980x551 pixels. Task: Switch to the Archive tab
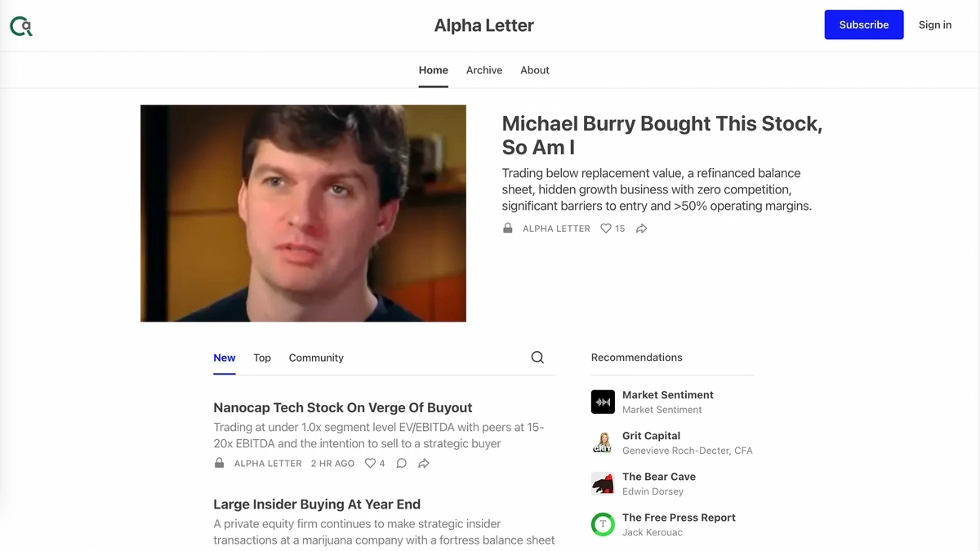(x=484, y=70)
